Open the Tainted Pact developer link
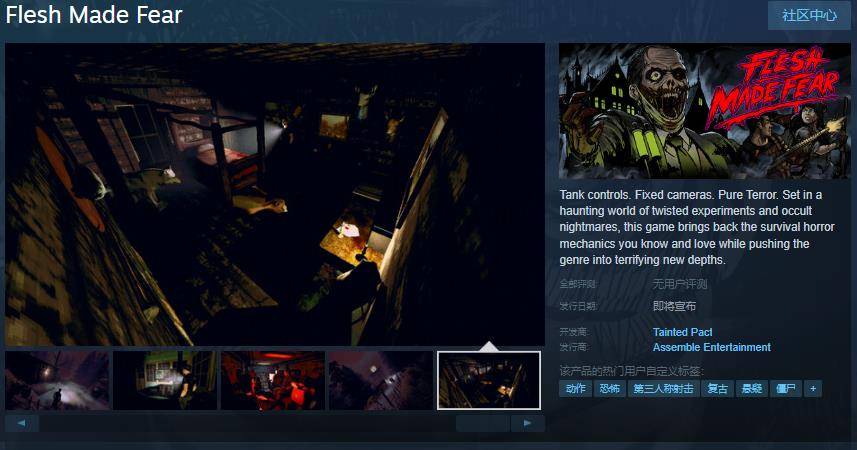 [682, 332]
